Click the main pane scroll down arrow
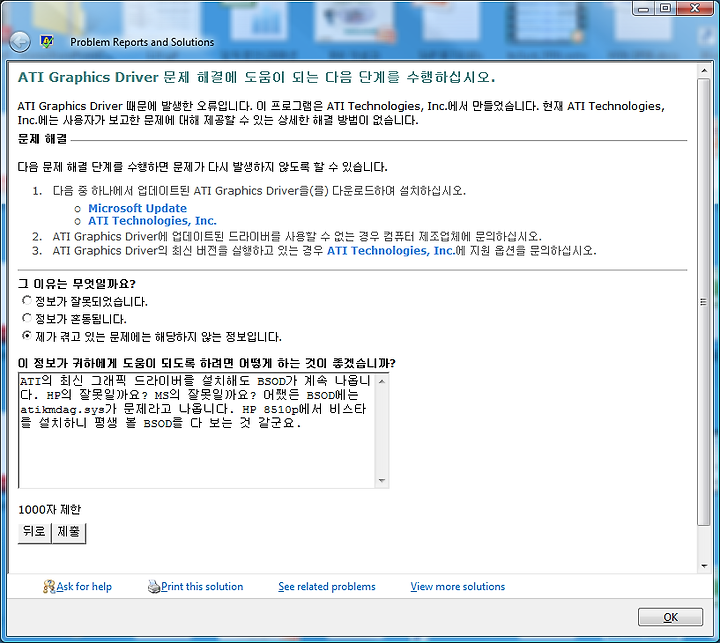This screenshot has height=643, width=720. (x=704, y=566)
